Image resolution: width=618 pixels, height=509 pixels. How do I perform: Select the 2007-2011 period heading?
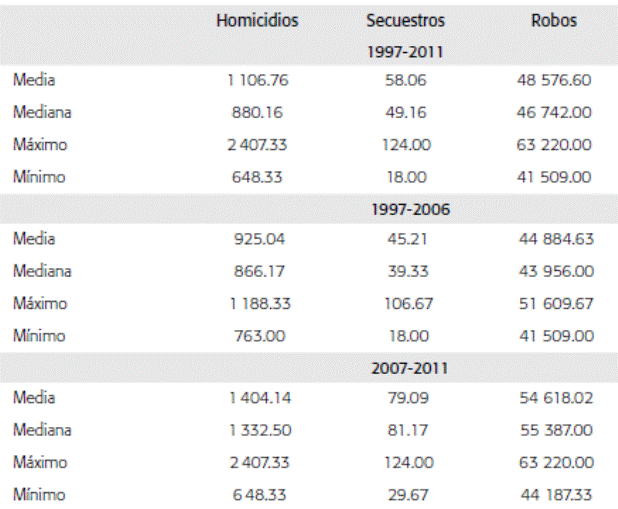(407, 367)
